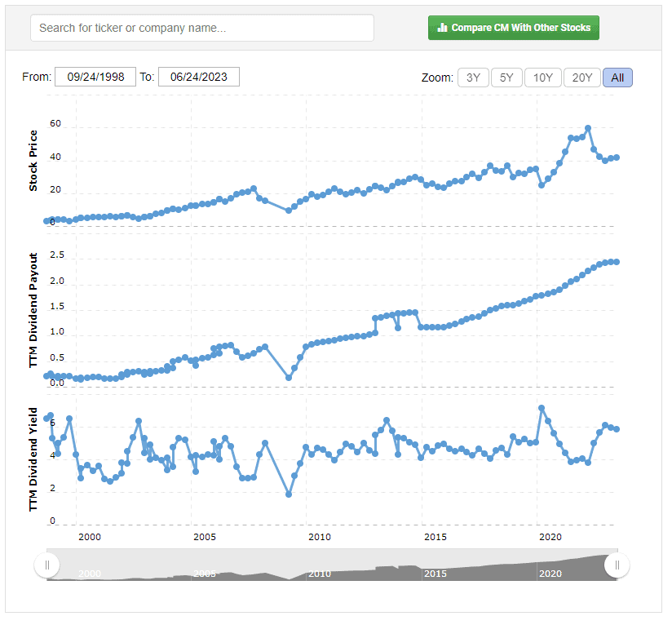Click the lowest TTM Dividend Yield point near 2009

pos(289,494)
